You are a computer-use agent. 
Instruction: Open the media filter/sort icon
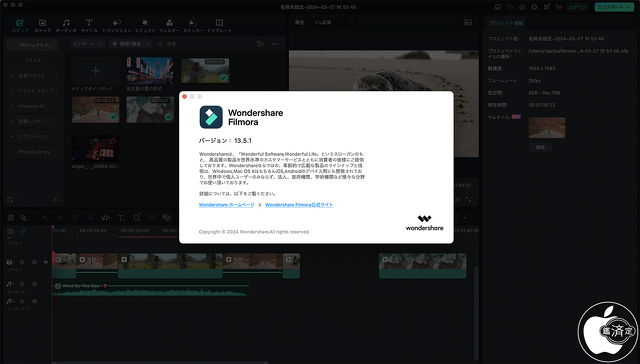(x=260, y=44)
